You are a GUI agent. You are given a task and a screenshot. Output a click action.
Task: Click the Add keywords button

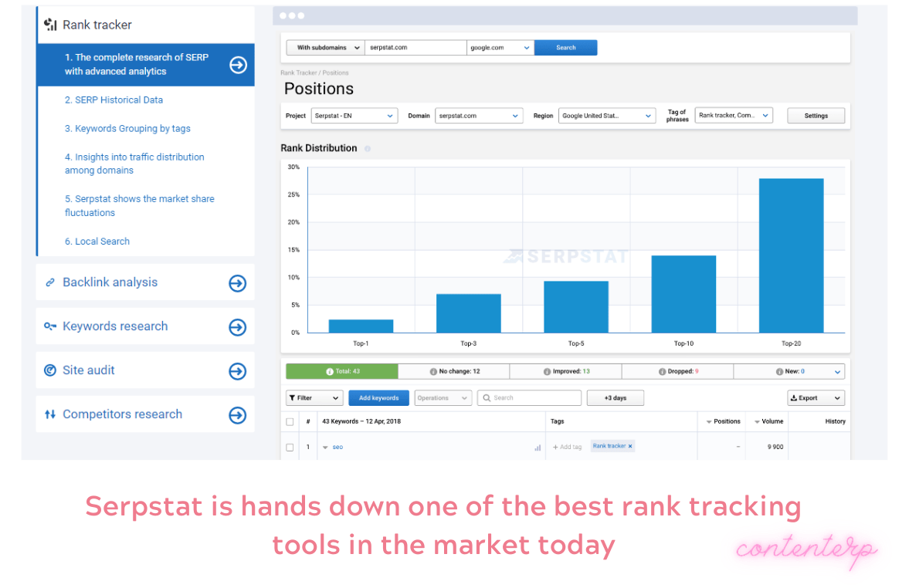[378, 397]
